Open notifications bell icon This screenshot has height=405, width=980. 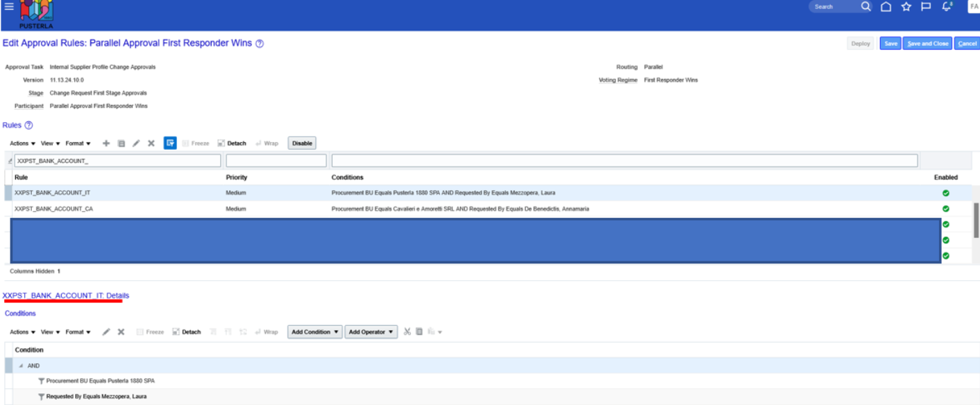click(947, 6)
